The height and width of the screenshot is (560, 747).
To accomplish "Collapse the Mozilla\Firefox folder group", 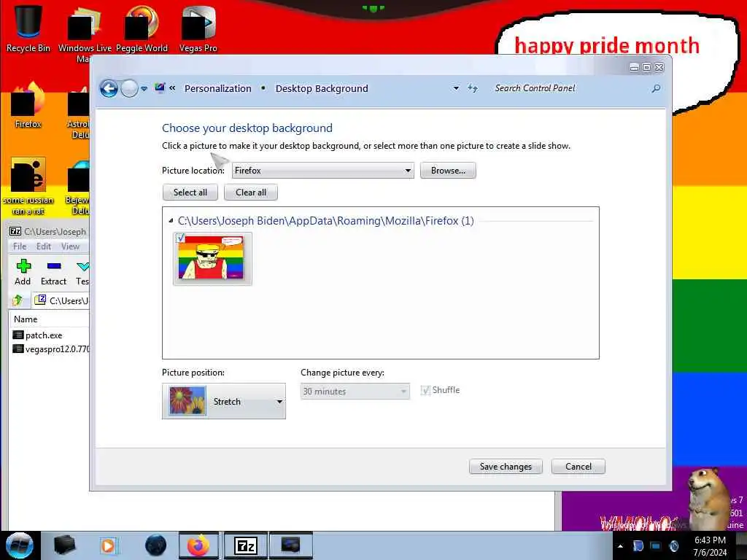I will point(171,220).
